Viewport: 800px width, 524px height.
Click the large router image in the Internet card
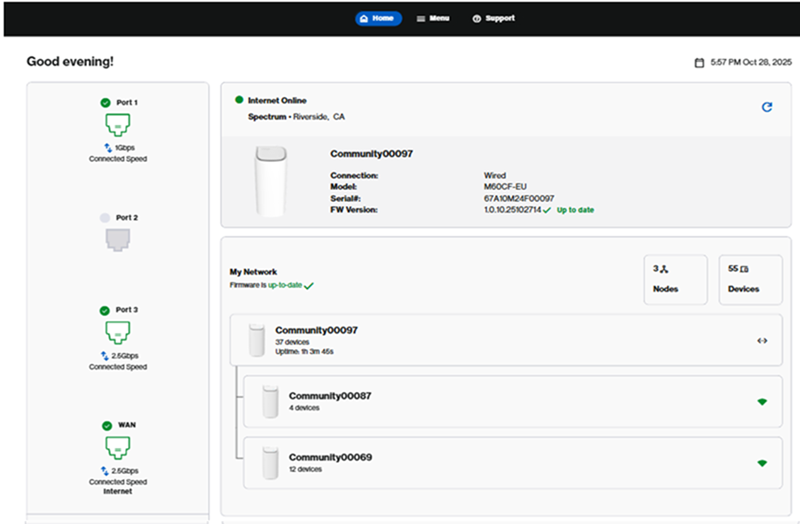pyautogui.click(x=271, y=181)
